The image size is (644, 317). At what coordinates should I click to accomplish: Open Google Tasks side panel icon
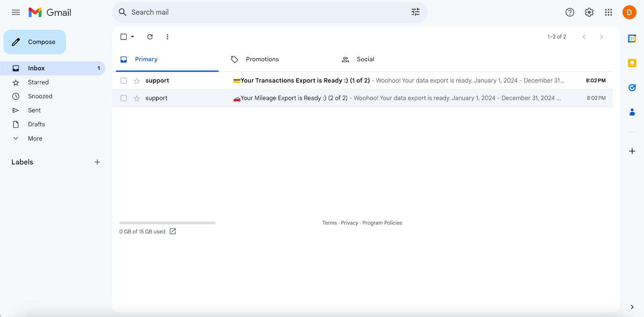tap(632, 88)
